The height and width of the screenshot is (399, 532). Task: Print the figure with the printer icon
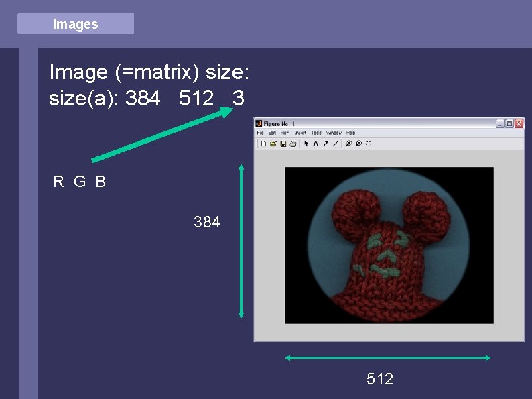[x=293, y=144]
